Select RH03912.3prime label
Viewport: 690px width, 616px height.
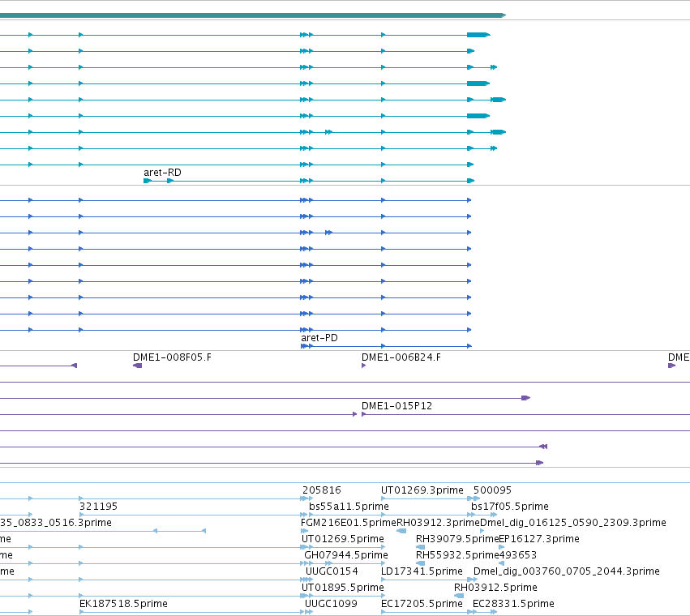[x=439, y=523]
